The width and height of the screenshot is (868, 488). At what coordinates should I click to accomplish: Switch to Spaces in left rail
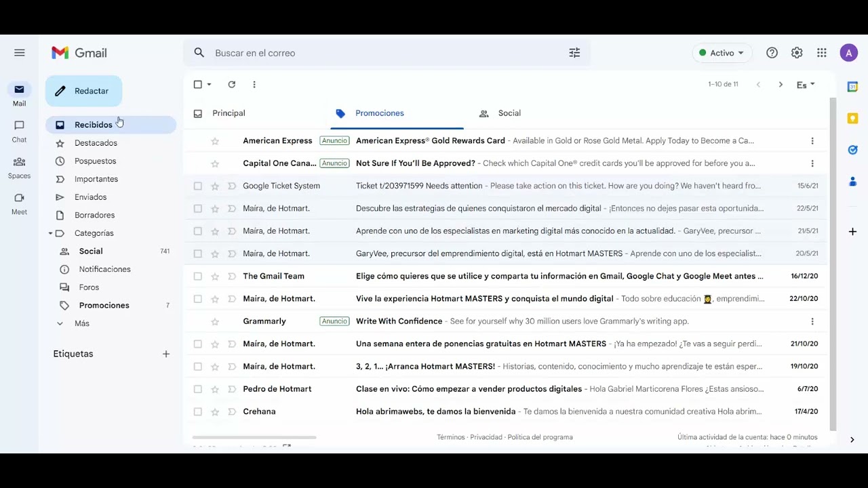tap(19, 167)
